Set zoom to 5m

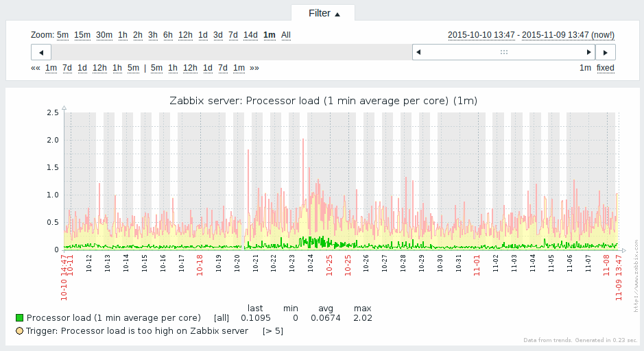pos(62,35)
